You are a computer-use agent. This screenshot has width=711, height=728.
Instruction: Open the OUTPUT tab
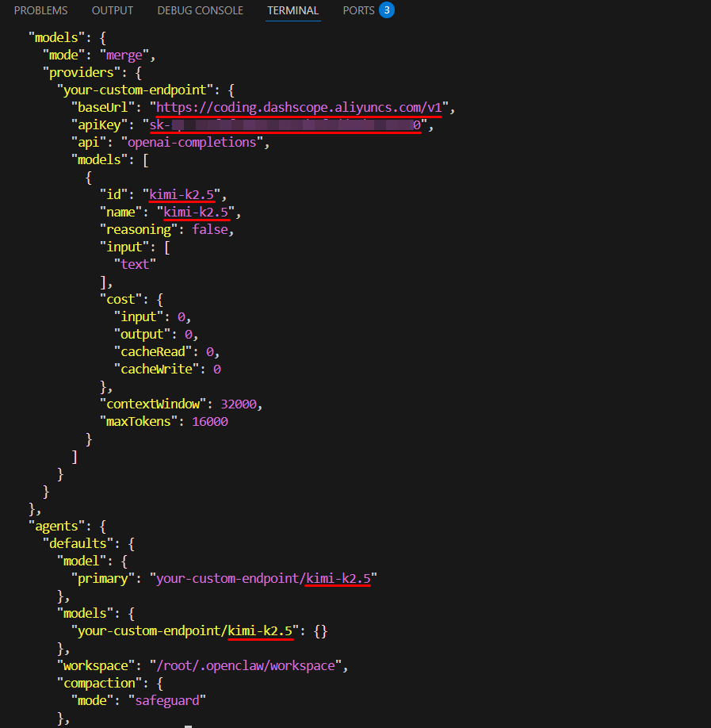tap(113, 10)
